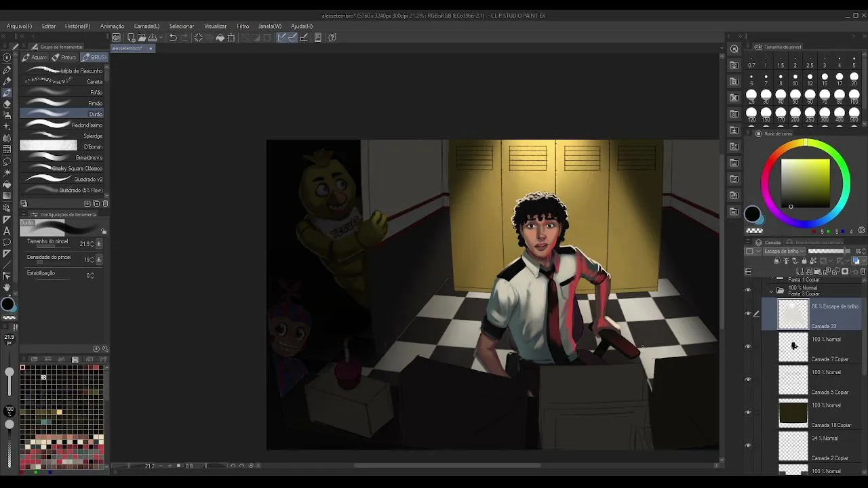
Task: Pick a color in the color wheel square
Action: (805, 183)
